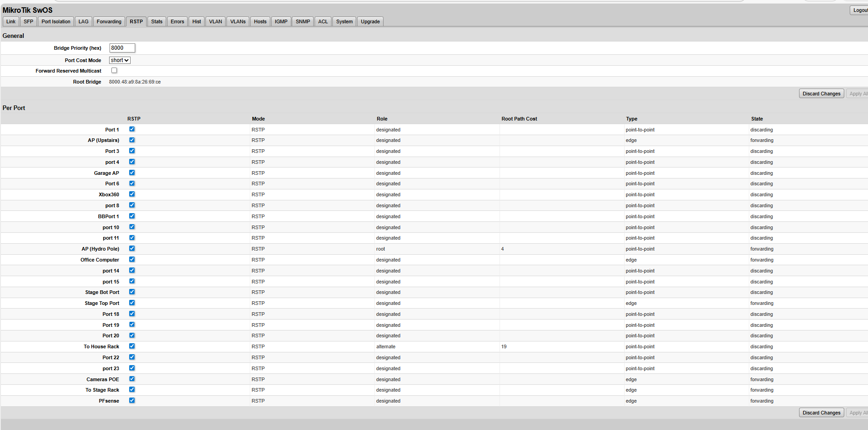Viewport: 868px width, 430px height.
Task: Disable RSTP on Xbox360 port
Action: (132, 194)
